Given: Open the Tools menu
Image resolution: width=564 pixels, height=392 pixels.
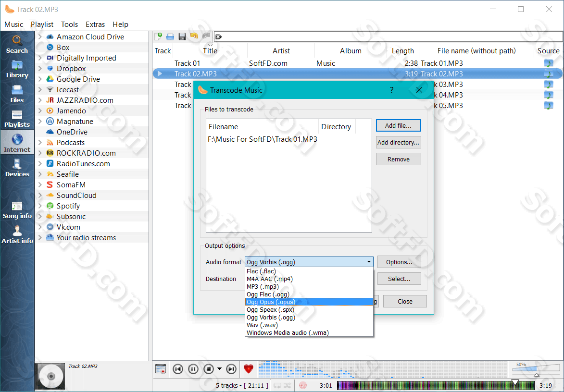Looking at the screenshot, I should click(x=69, y=24).
